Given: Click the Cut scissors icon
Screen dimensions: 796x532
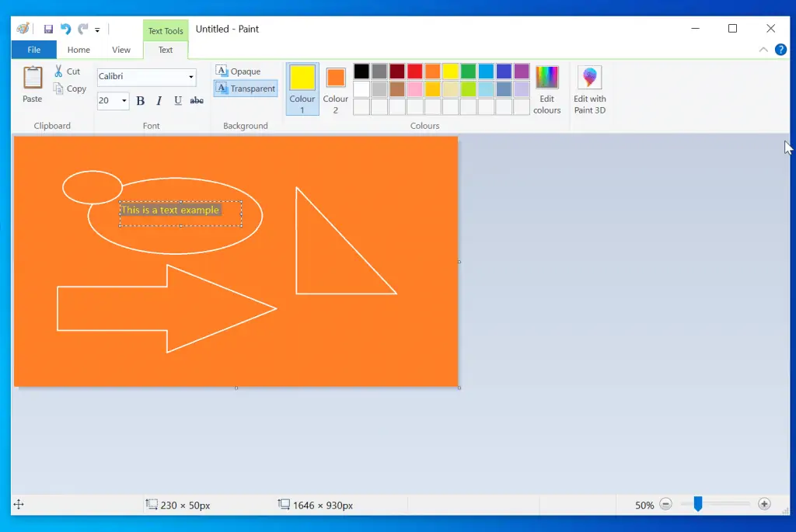Looking at the screenshot, I should point(58,71).
